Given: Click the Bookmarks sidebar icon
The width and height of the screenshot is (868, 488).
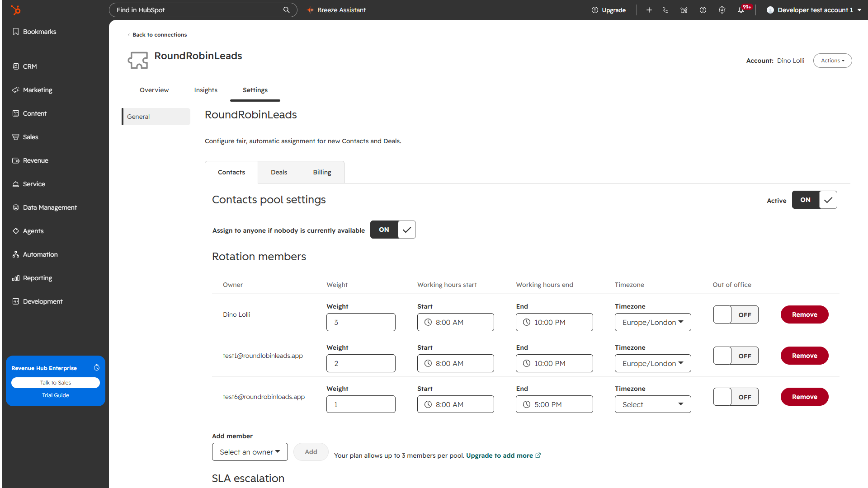Looking at the screenshot, I should tap(16, 32).
